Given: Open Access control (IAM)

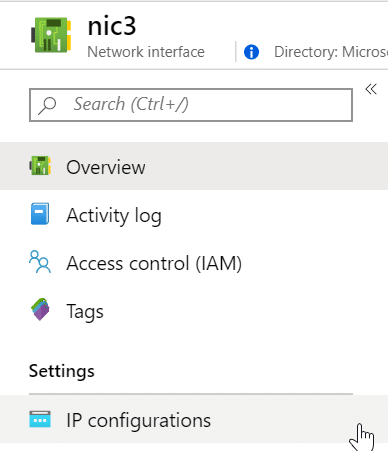Looking at the screenshot, I should click(194, 262).
